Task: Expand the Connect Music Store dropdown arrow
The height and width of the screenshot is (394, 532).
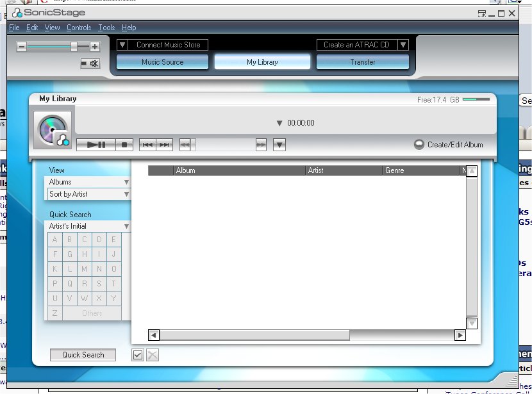Action: point(122,45)
